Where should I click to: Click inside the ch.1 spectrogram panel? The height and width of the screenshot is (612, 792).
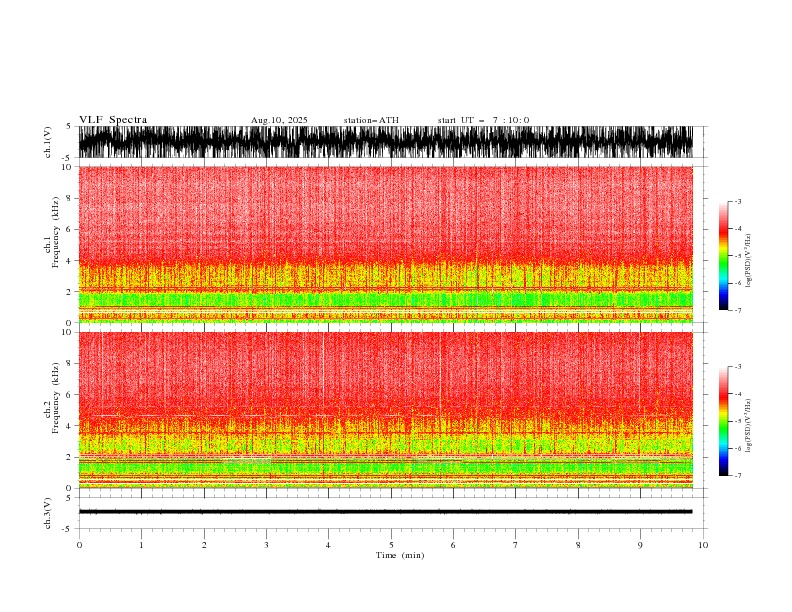pos(386,244)
